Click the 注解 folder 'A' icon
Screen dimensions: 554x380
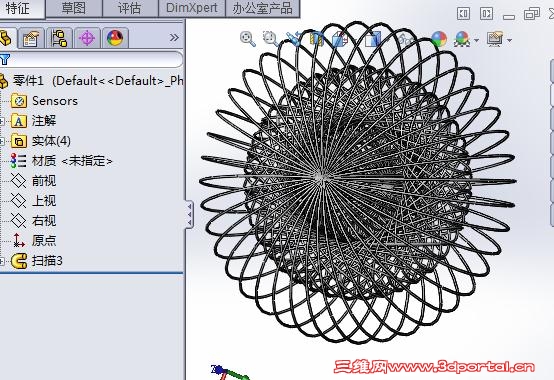pos(19,121)
